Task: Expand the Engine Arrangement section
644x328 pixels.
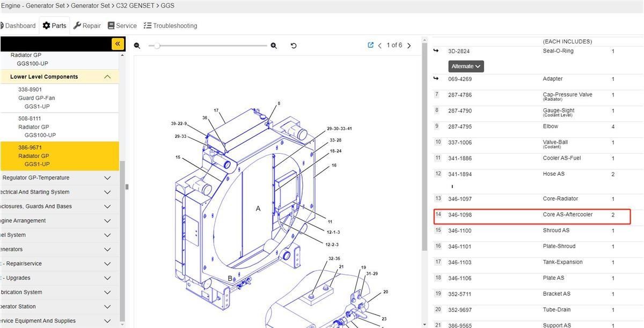Action: [x=107, y=221]
